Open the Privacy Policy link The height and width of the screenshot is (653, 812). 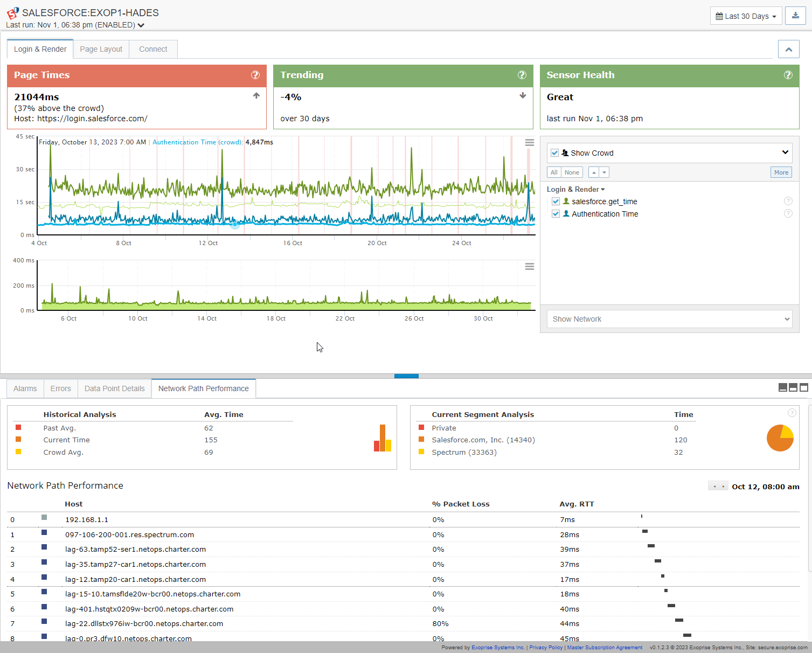(545, 648)
